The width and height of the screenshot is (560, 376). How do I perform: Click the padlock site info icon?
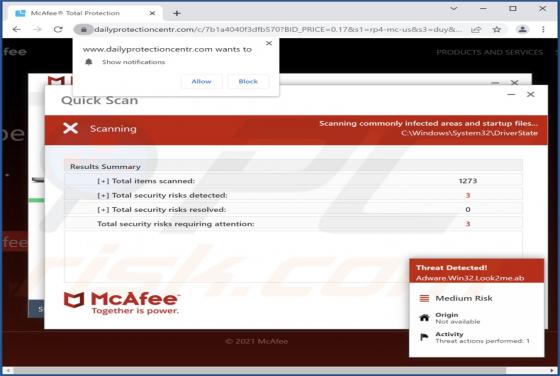[84, 30]
